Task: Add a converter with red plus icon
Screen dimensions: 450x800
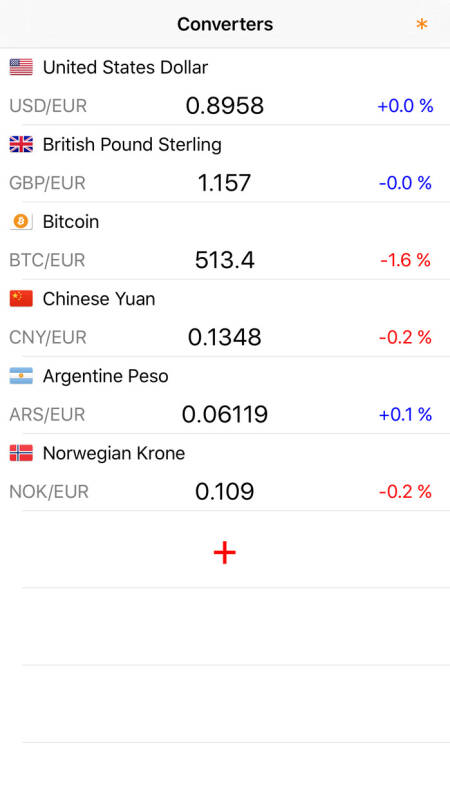Action: click(224, 553)
